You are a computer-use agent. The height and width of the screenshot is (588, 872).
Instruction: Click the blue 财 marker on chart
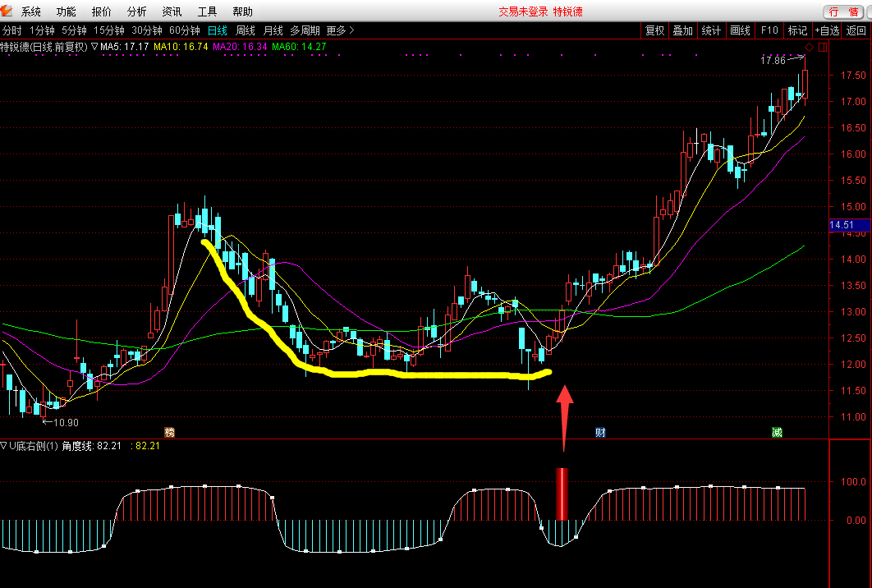pos(600,432)
